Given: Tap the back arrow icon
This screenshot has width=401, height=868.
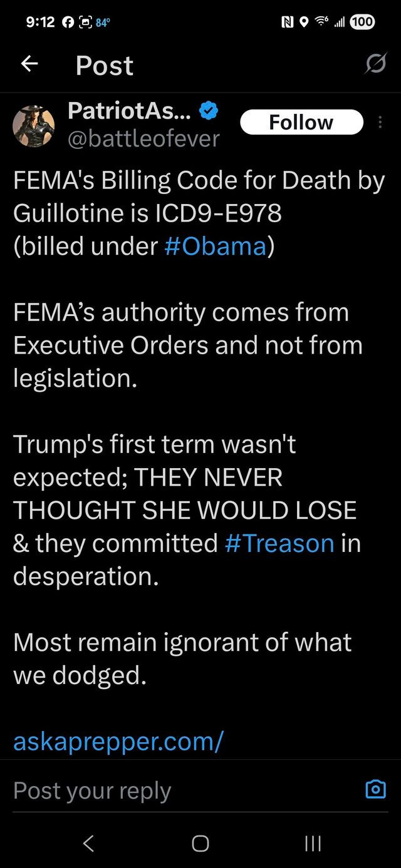Looking at the screenshot, I should (29, 64).
